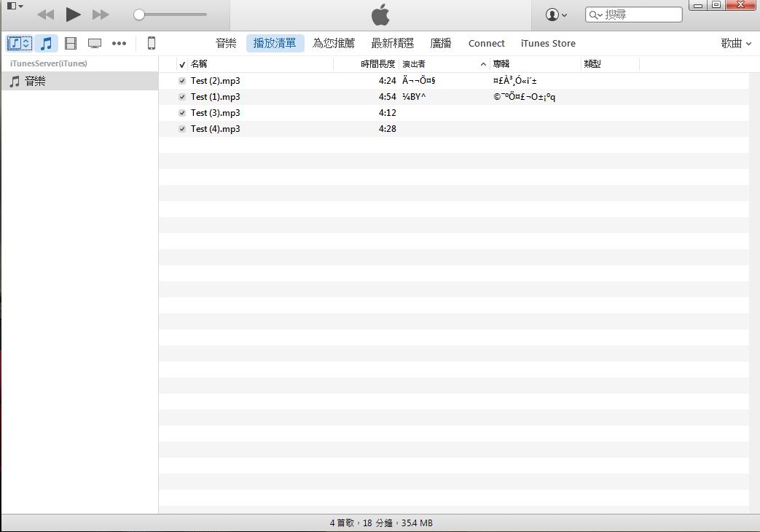Click the 4:54 duration cell
Screen dimensions: 760x532
[x=387, y=97]
